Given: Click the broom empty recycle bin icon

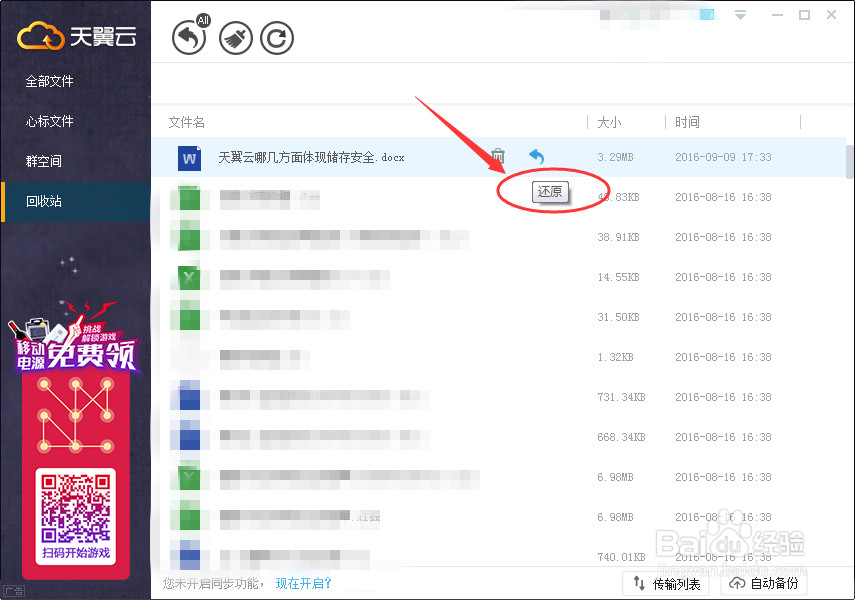Looking at the screenshot, I should tap(236, 38).
